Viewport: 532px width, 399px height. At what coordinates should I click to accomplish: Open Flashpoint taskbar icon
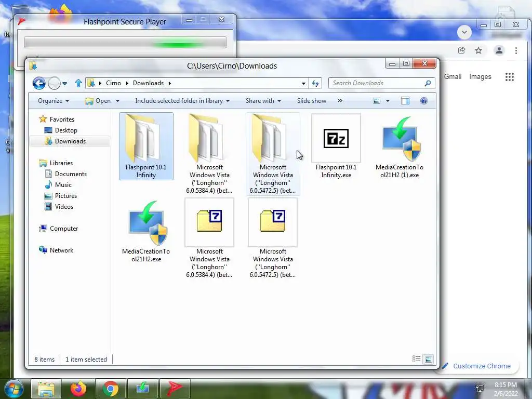(175, 389)
